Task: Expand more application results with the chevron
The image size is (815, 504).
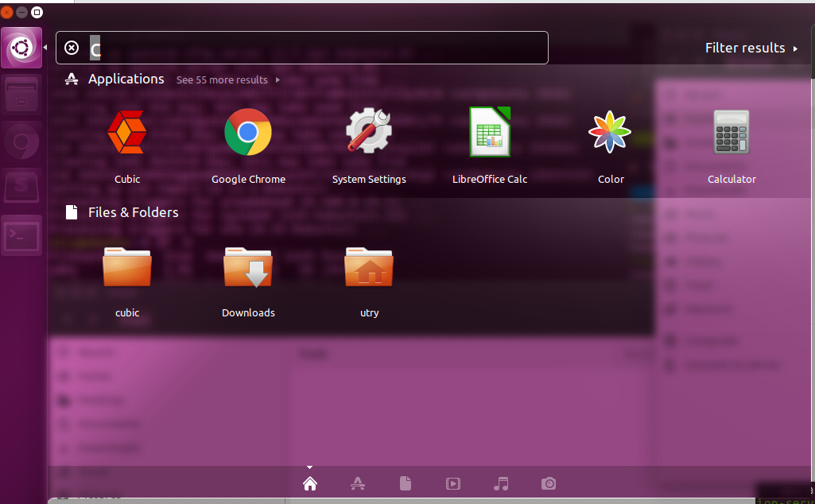Action: pos(277,79)
